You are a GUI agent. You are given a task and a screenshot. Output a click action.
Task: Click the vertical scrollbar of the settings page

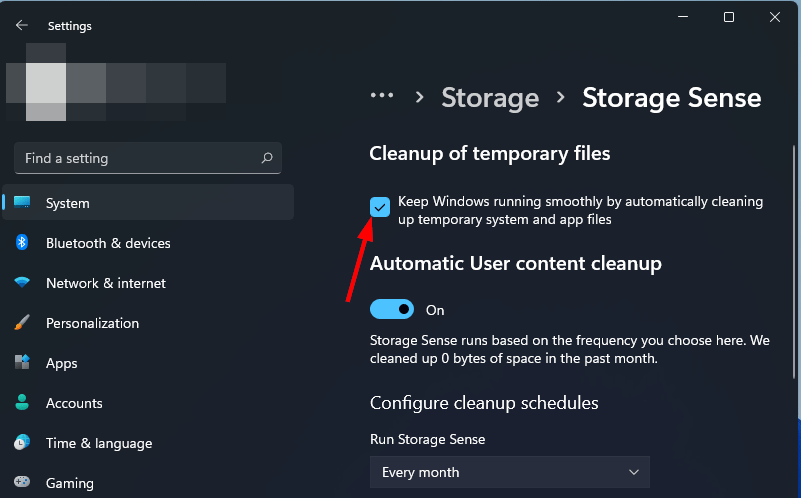[x=795, y=262]
